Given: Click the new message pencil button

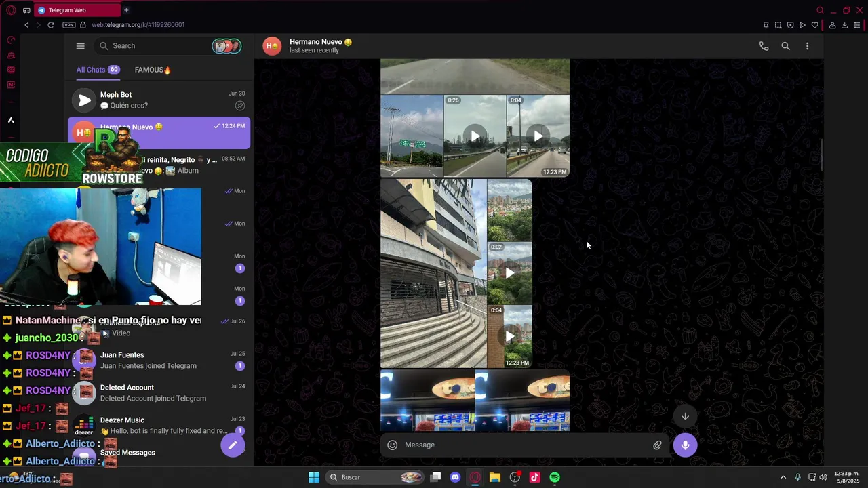Looking at the screenshot, I should [x=233, y=445].
